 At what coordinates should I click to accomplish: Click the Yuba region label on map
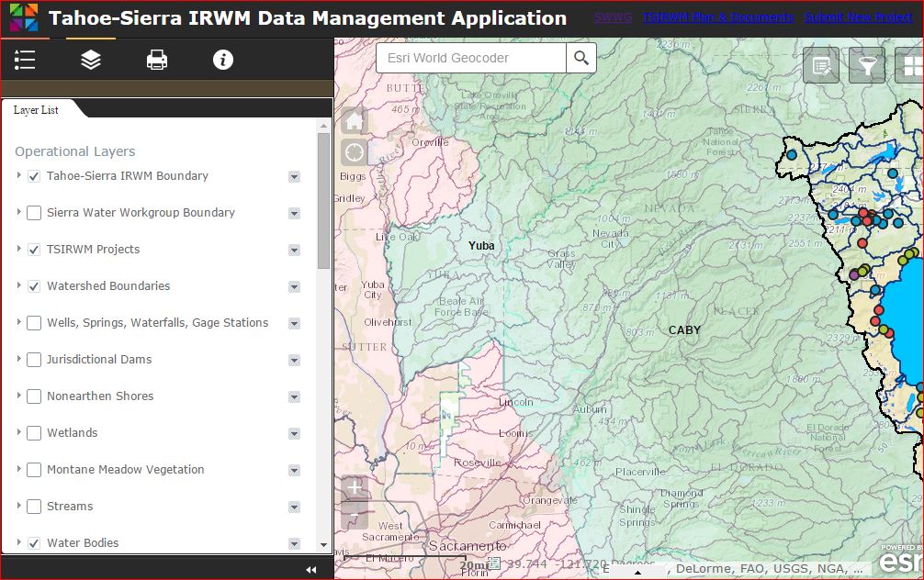tap(481, 246)
